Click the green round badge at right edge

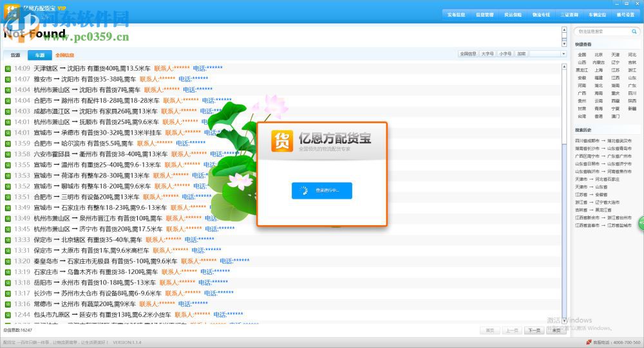coord(641,223)
